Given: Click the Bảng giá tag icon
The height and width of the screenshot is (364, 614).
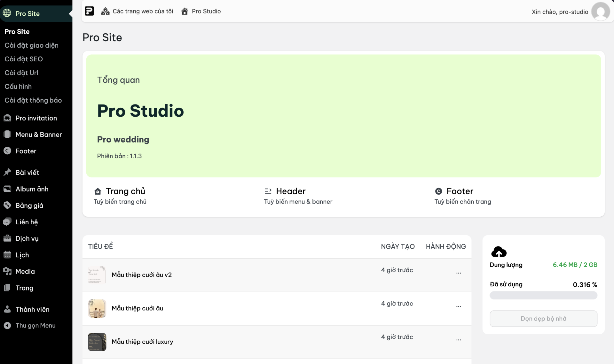Looking at the screenshot, I should [7, 205].
